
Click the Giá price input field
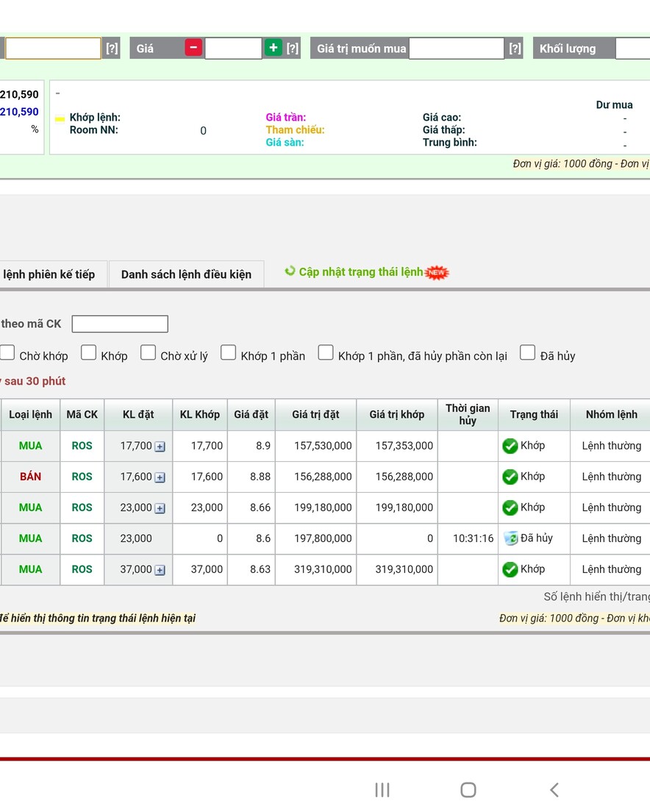tap(233, 49)
